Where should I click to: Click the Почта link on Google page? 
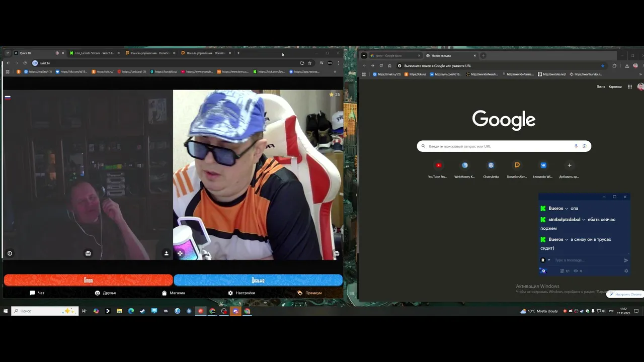[x=601, y=86]
